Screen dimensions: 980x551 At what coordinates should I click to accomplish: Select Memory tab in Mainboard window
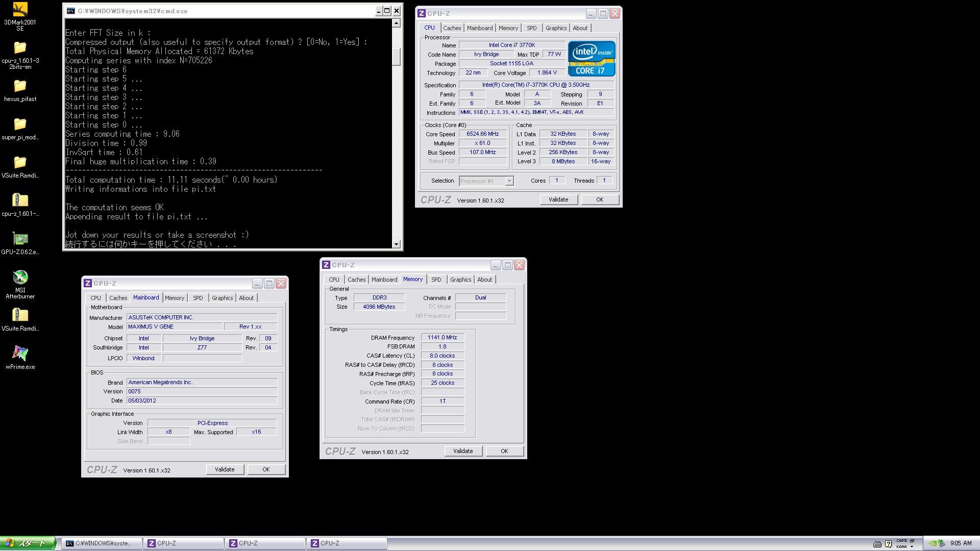174,298
